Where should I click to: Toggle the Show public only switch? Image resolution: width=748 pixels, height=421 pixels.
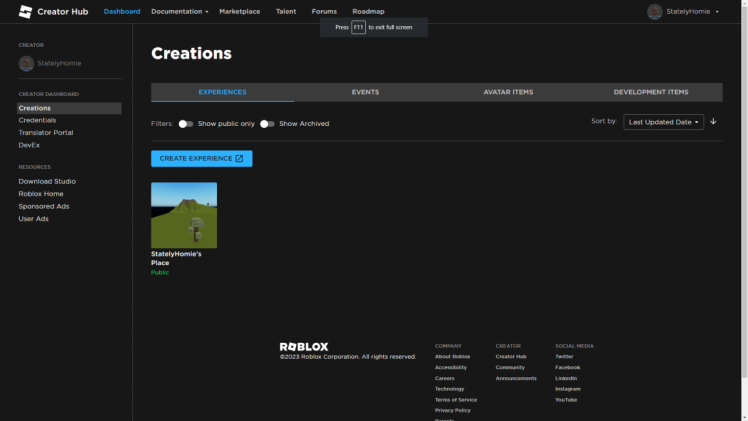point(186,124)
